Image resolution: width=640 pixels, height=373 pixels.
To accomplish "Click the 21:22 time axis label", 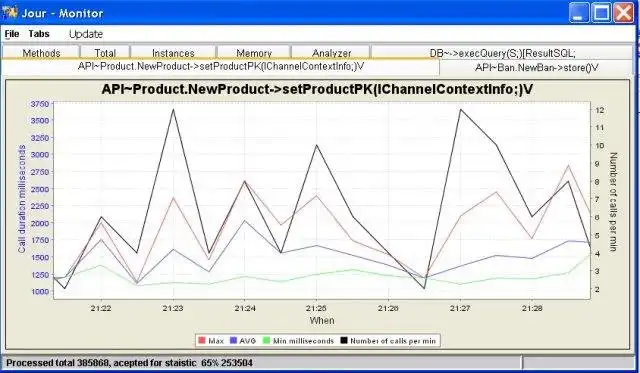I will (x=101, y=309).
